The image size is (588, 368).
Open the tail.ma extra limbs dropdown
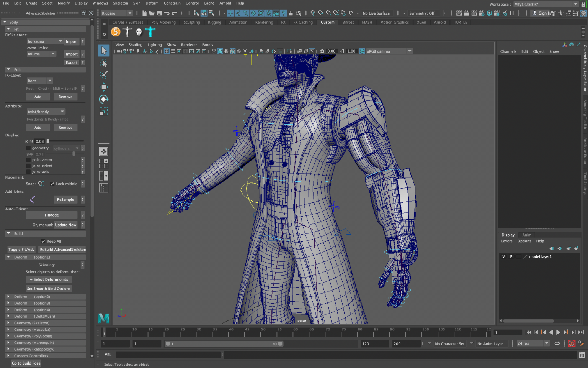pyautogui.click(x=41, y=54)
